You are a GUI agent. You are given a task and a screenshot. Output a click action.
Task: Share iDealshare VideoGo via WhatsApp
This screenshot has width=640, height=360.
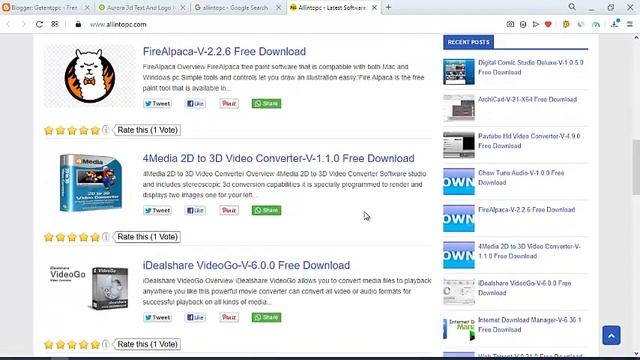coord(266,318)
